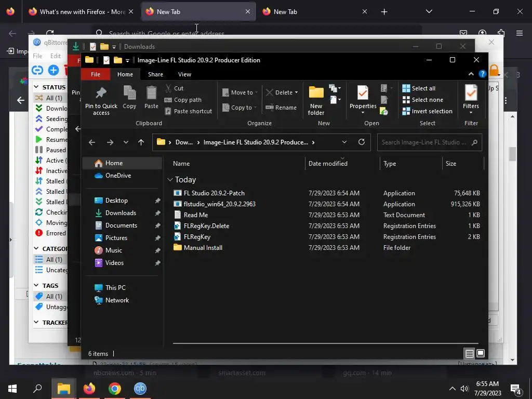Open the Move to dropdown
The width and height of the screenshot is (532, 399).
240,92
